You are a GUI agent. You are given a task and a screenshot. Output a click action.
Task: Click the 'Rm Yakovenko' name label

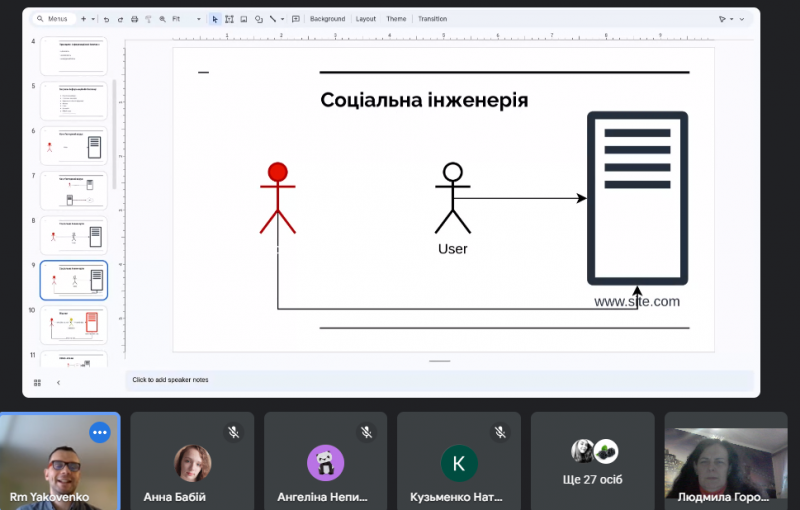[49, 497]
